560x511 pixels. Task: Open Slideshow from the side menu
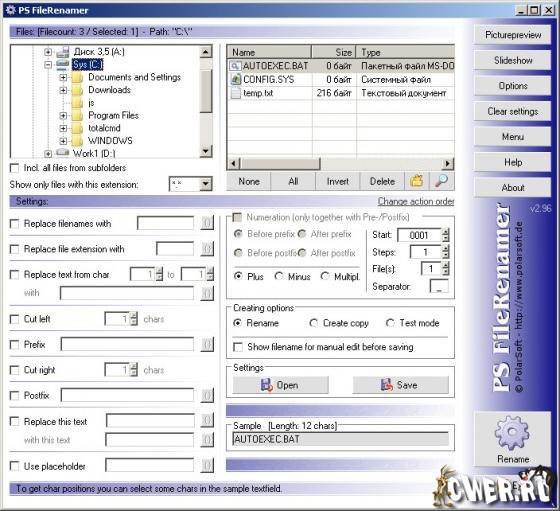tap(512, 60)
